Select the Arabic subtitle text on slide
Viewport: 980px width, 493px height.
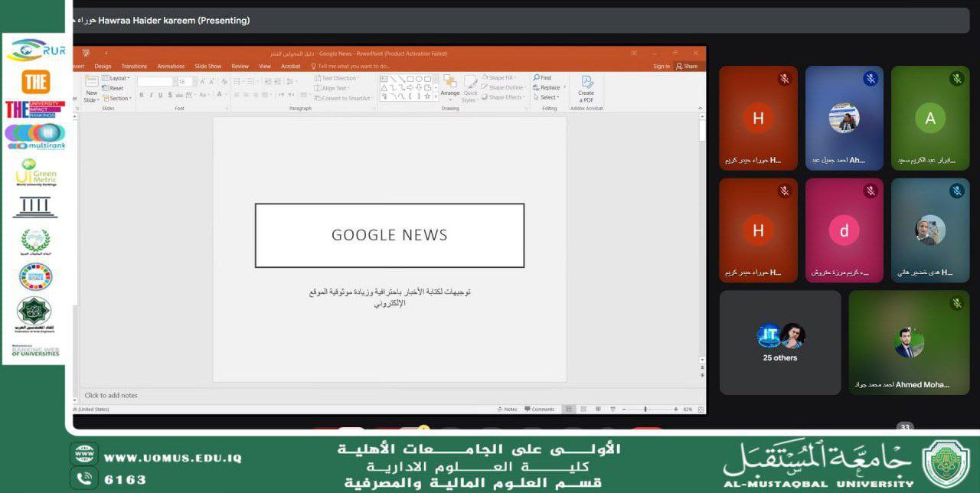tap(390, 297)
